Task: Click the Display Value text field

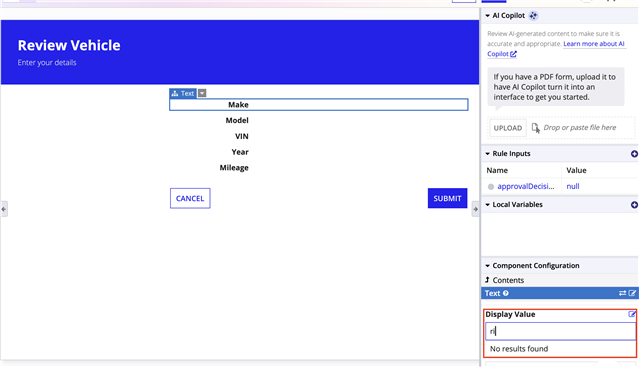Action: [560, 331]
